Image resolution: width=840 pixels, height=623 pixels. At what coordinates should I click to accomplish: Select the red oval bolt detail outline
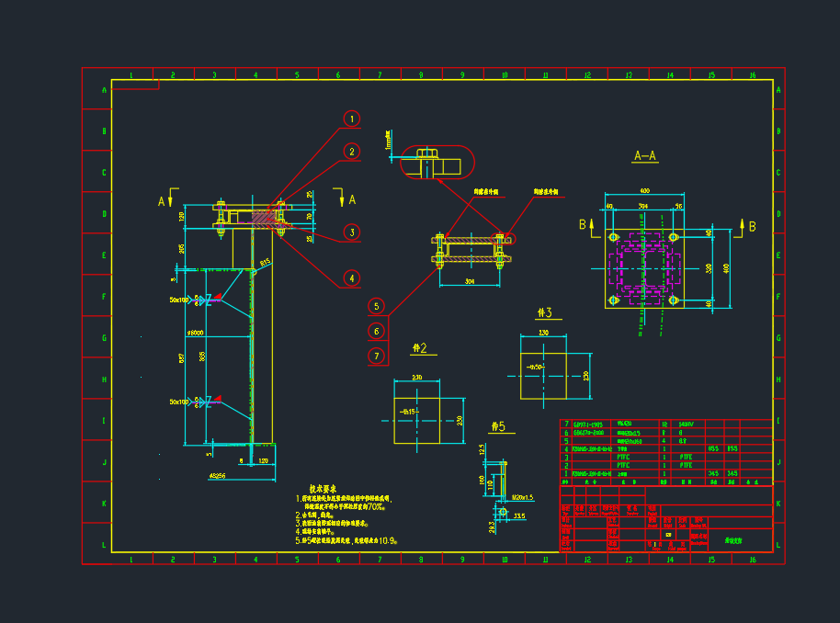pos(437,163)
